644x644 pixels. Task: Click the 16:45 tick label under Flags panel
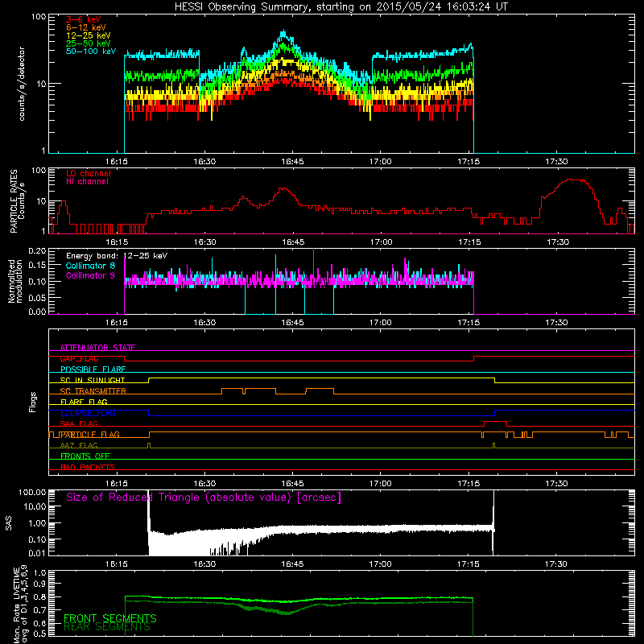point(292,484)
